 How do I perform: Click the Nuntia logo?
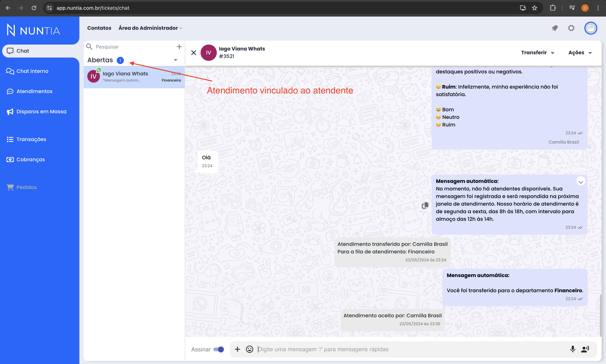point(33,30)
